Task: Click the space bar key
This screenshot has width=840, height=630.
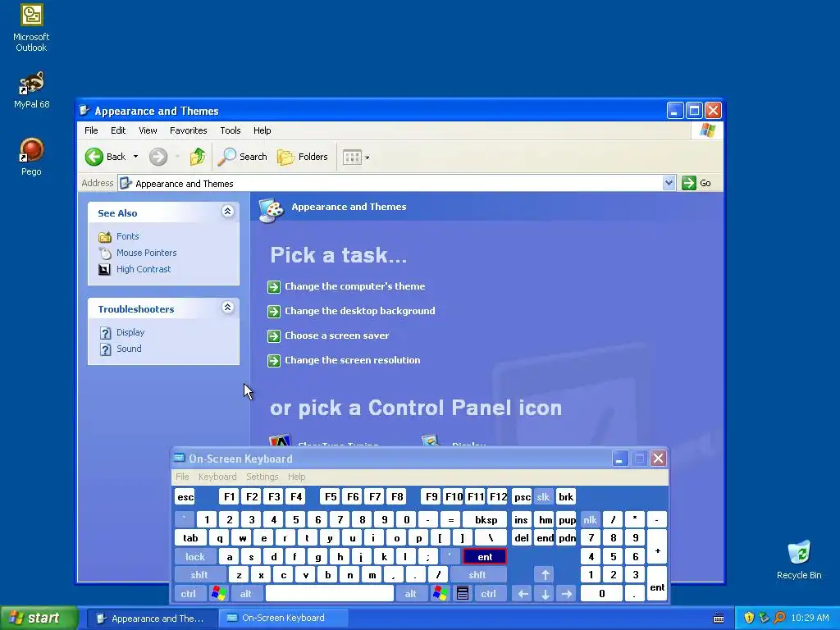Action: tap(330, 594)
